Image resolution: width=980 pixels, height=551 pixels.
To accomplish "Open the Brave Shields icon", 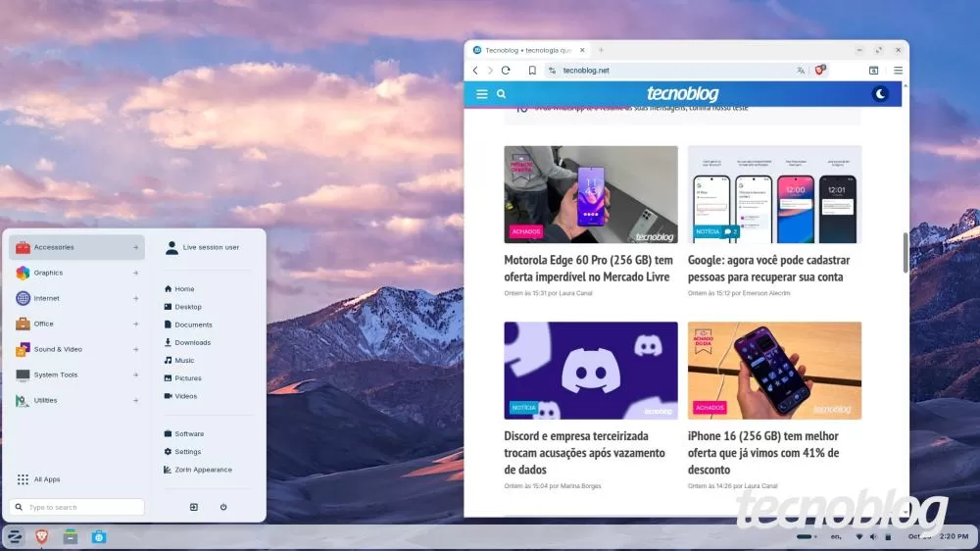I will (820, 70).
